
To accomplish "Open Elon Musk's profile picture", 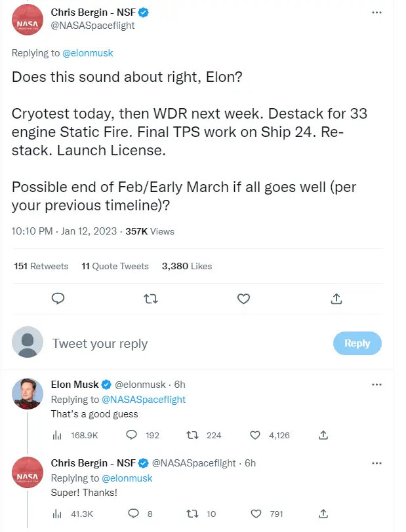I will (28, 393).
